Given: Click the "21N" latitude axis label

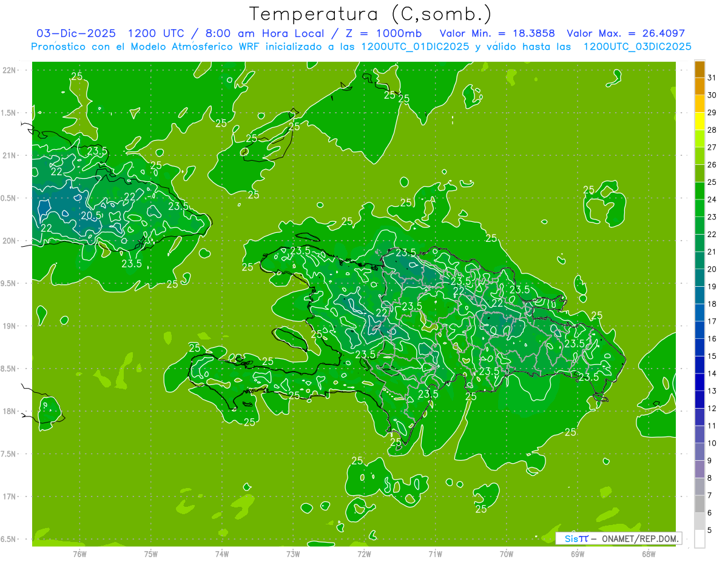Looking at the screenshot, I should [10, 155].
